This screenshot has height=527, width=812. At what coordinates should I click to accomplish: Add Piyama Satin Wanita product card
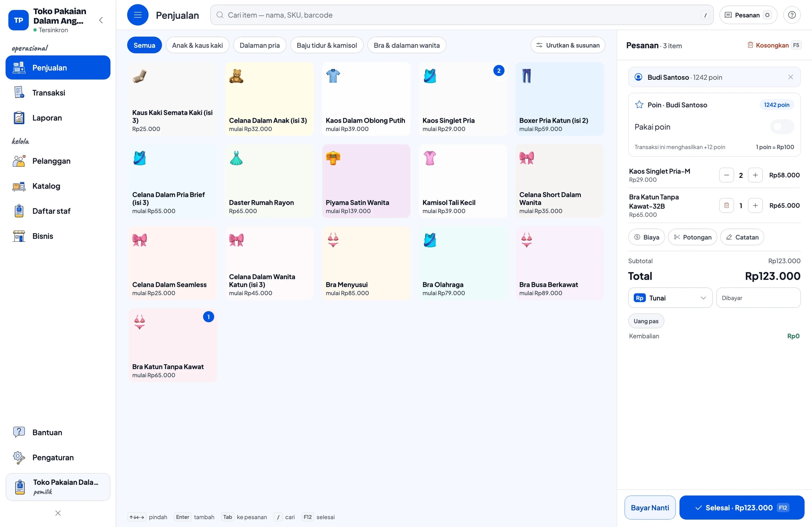366,181
